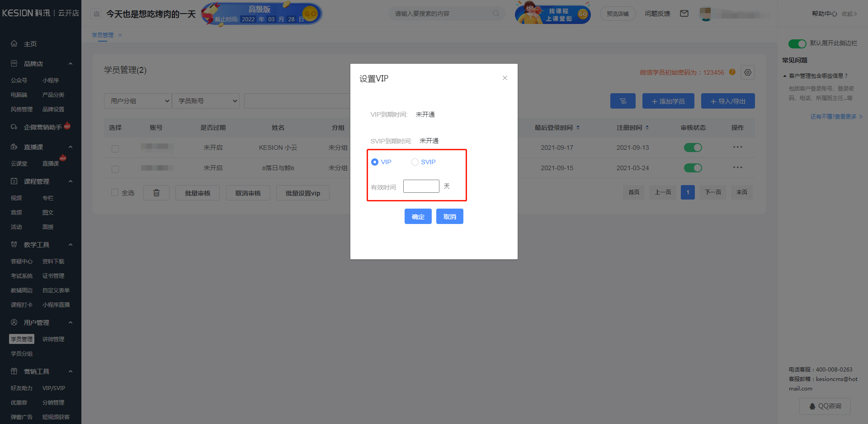
Task: Click the password help question icon
Action: pyautogui.click(x=732, y=72)
